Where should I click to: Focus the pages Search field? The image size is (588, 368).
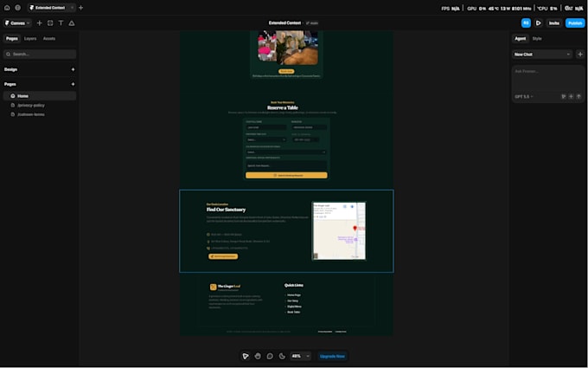point(40,54)
